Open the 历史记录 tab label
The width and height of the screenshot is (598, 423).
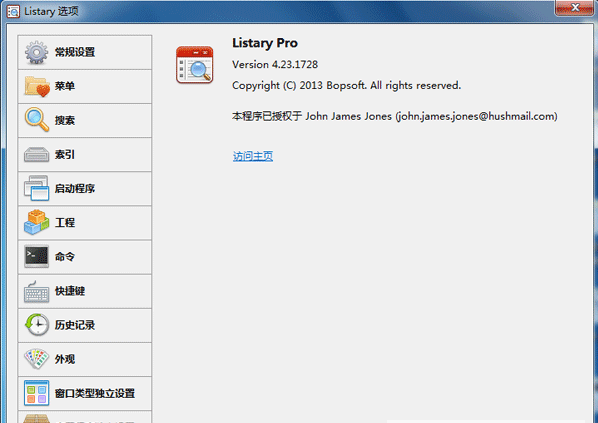click(x=75, y=325)
